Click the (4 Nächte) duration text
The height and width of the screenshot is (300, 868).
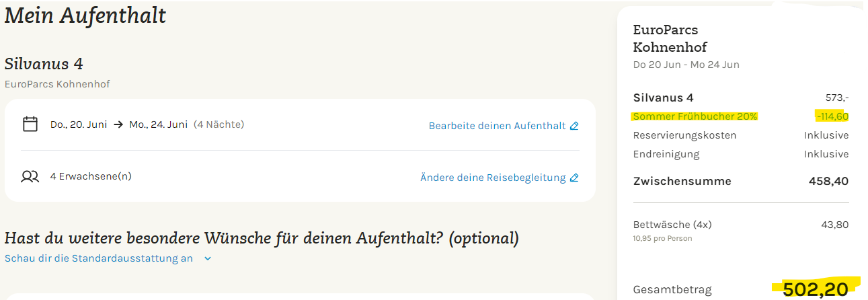point(219,124)
